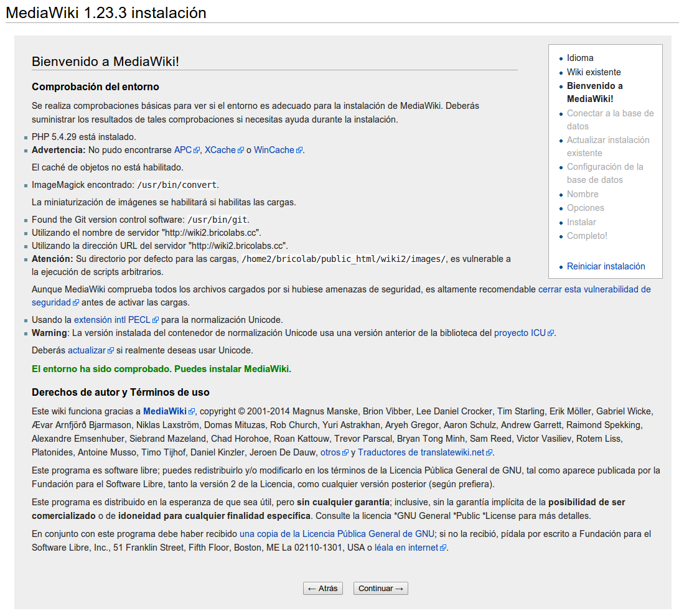The image size is (679, 616).
Task: Click the 'otros' contributors link
Action: (330, 452)
